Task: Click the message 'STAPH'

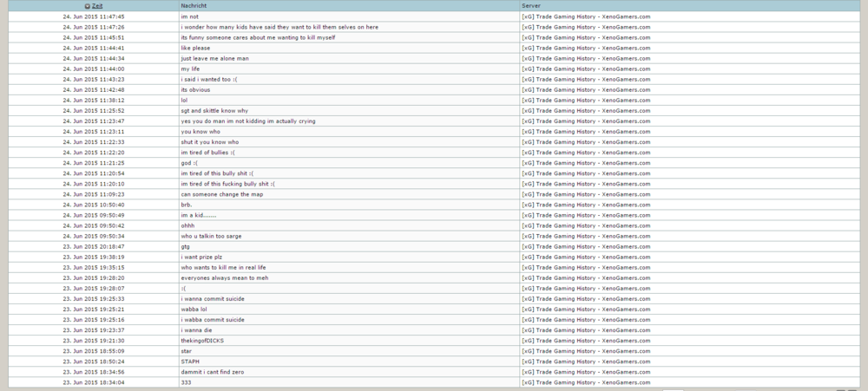Action: pos(190,362)
